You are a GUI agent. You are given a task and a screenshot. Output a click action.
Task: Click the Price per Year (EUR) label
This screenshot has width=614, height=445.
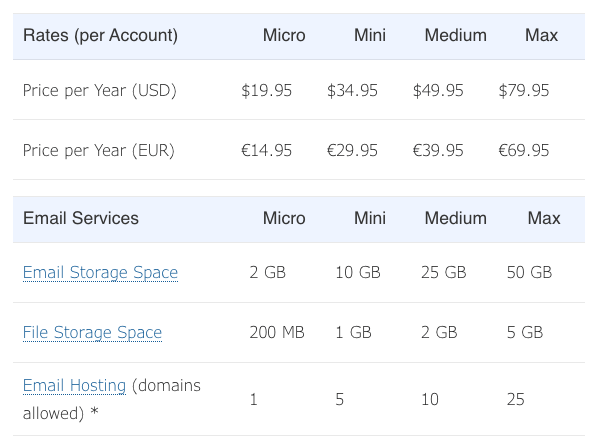point(99,150)
